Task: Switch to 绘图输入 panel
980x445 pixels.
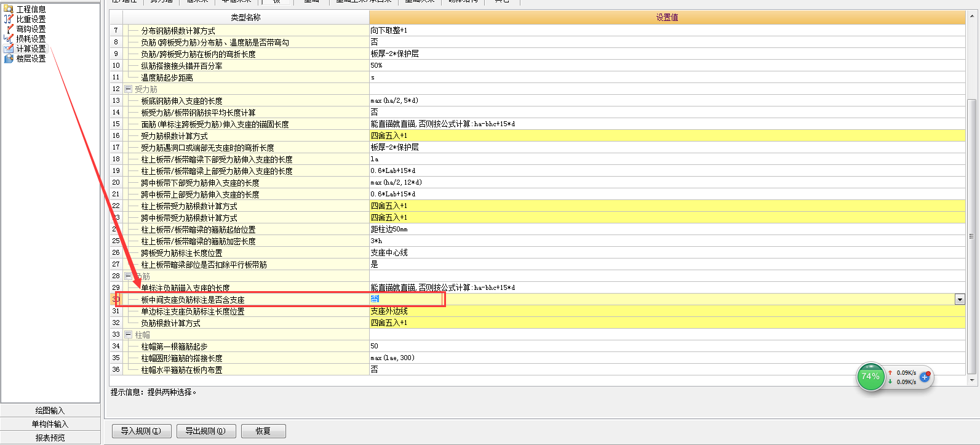Action: [50, 411]
